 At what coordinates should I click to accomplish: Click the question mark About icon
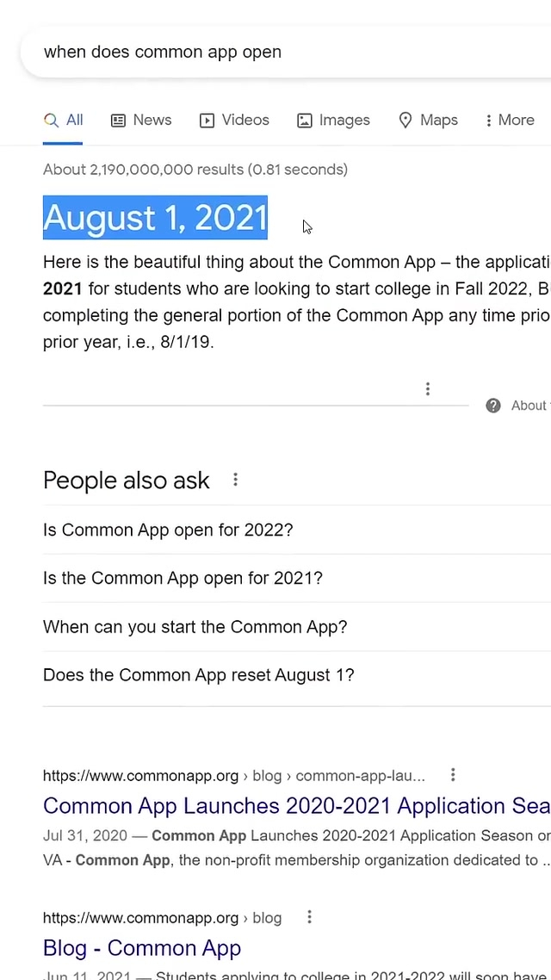coord(493,406)
